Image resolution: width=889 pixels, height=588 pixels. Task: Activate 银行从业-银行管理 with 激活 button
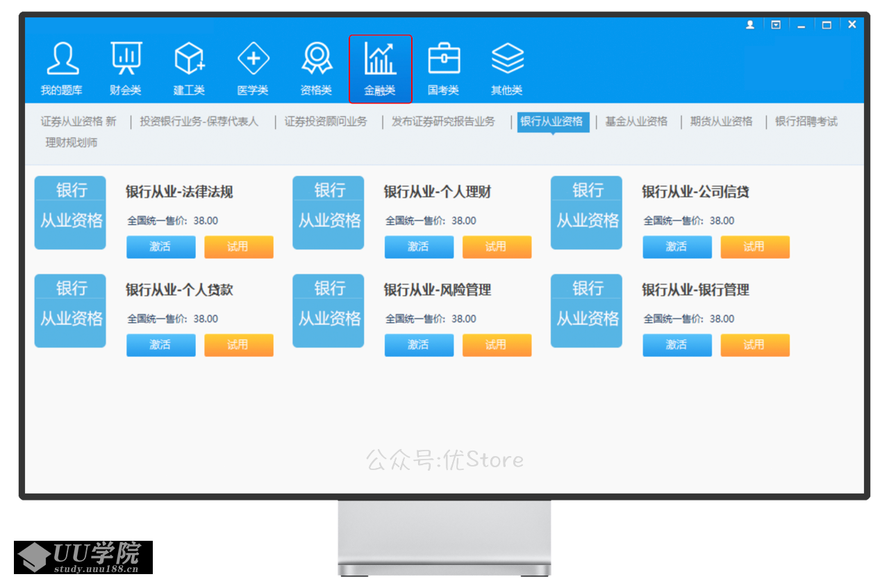tap(677, 345)
